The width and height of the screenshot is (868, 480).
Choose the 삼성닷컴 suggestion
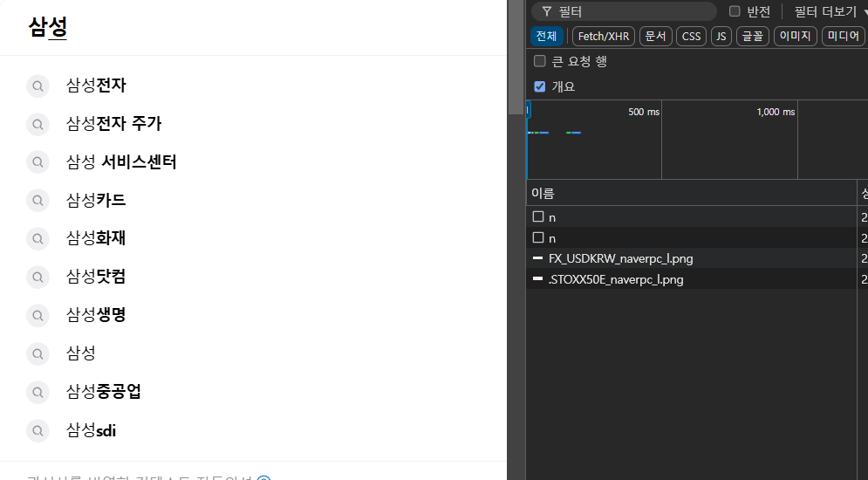tap(96, 277)
